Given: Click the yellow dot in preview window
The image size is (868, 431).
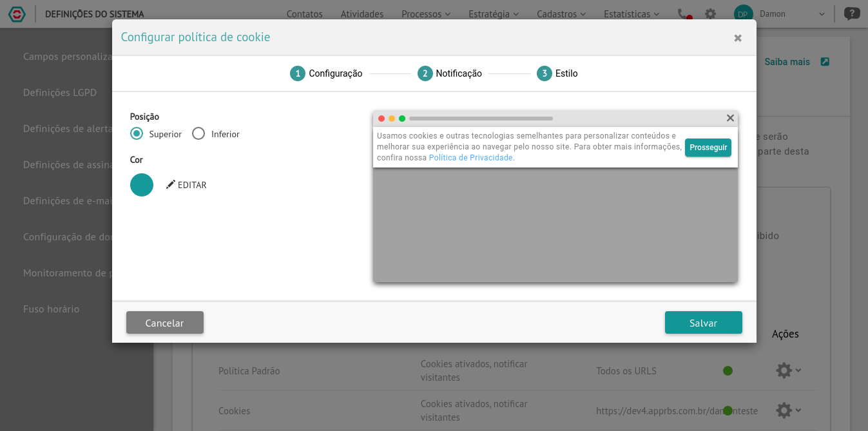Looking at the screenshot, I should [392, 119].
